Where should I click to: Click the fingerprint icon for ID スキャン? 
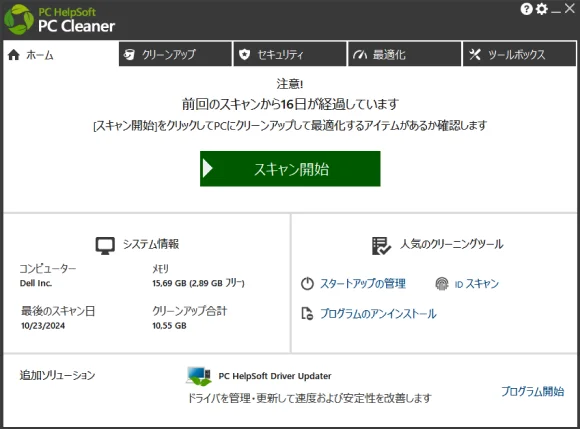tap(442, 284)
